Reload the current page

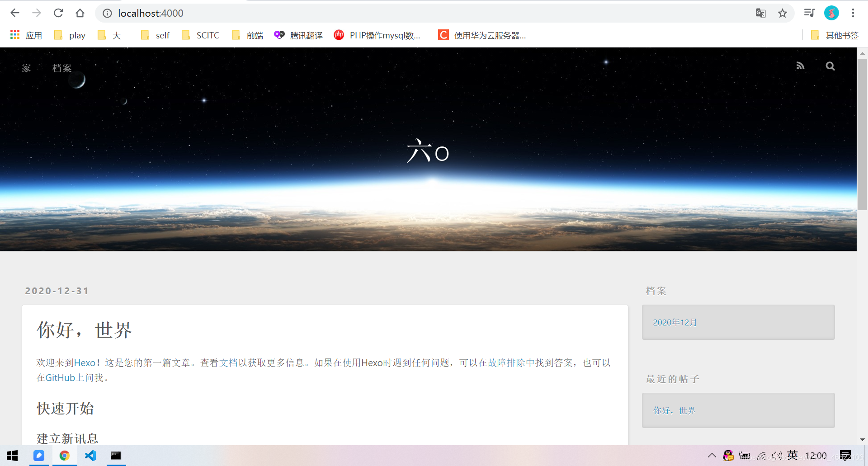click(x=58, y=13)
